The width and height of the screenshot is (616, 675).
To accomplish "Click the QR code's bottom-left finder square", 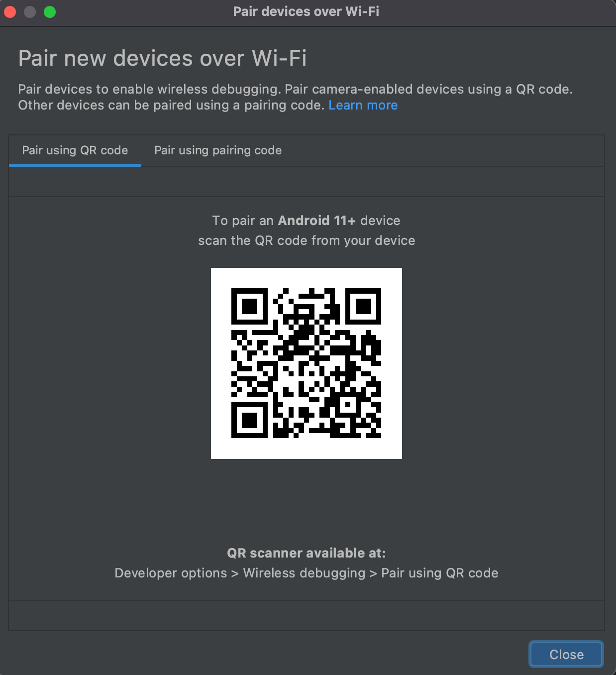I will click(249, 420).
